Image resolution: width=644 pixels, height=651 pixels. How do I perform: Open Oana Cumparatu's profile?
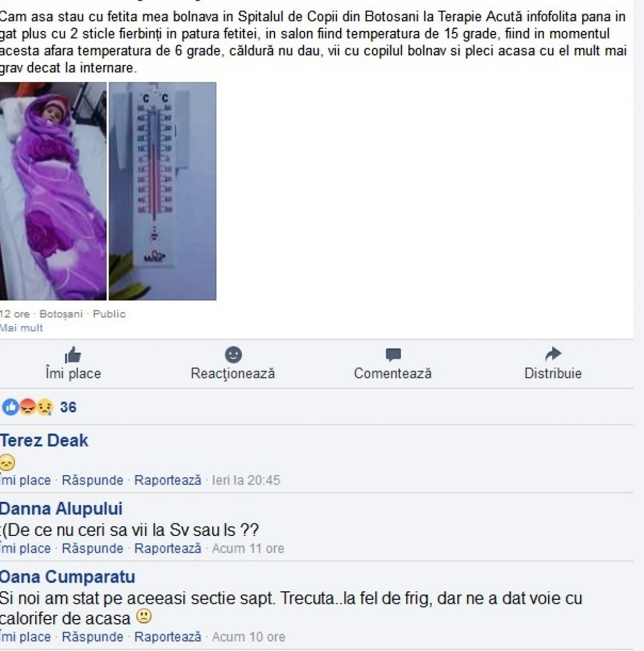pos(67,577)
